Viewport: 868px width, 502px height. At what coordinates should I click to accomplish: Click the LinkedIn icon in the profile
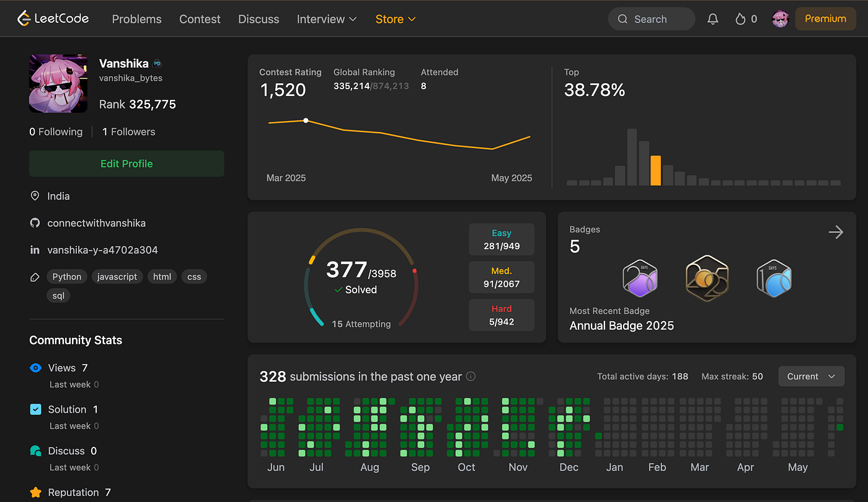coord(35,250)
